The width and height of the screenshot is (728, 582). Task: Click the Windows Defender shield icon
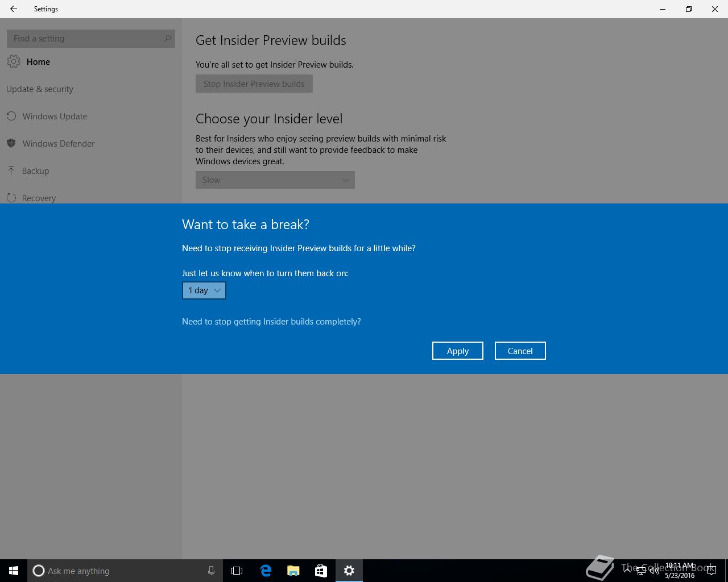click(x=11, y=143)
